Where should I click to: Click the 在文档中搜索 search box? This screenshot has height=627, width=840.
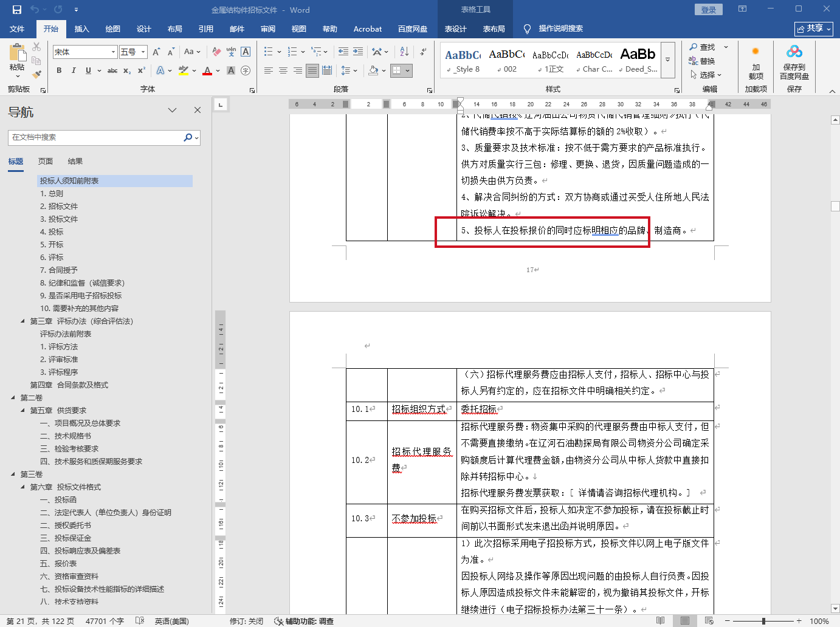[96, 137]
